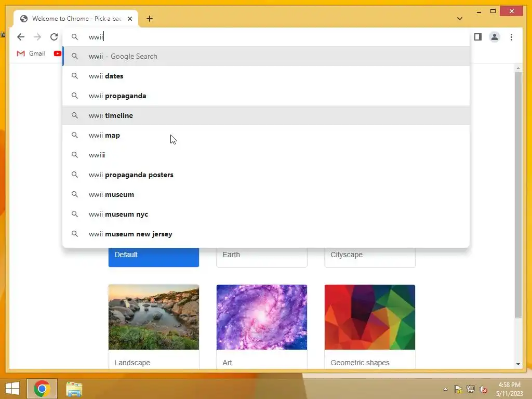Click the Geometric shapes label
Viewport: 532px width, 399px height.
pyautogui.click(x=360, y=363)
